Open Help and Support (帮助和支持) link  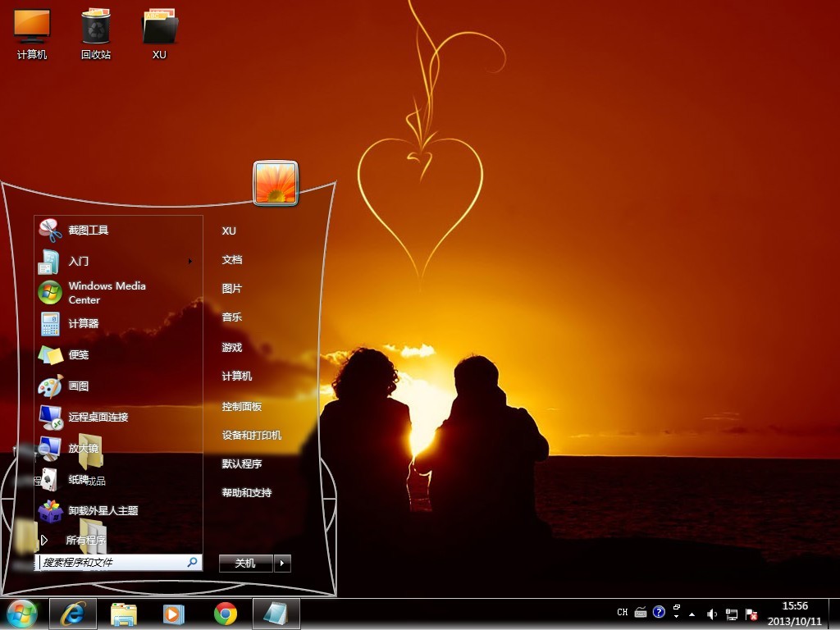pyautogui.click(x=247, y=493)
